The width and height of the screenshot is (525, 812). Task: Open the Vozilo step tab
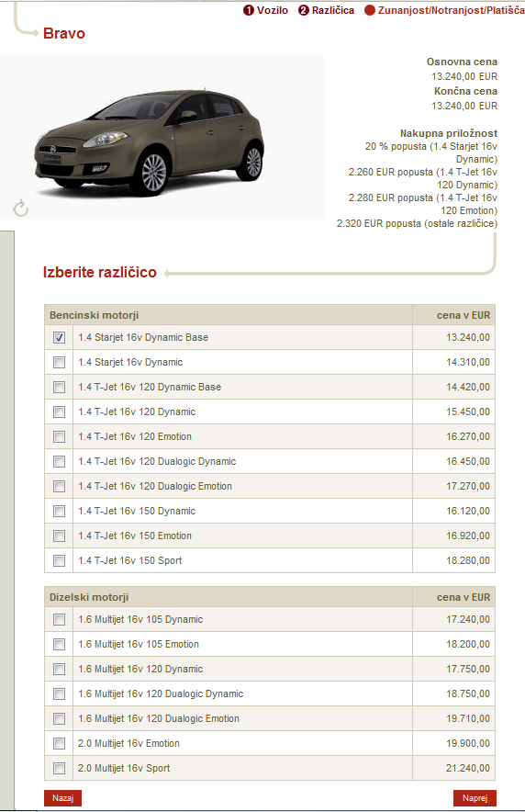coord(272,10)
